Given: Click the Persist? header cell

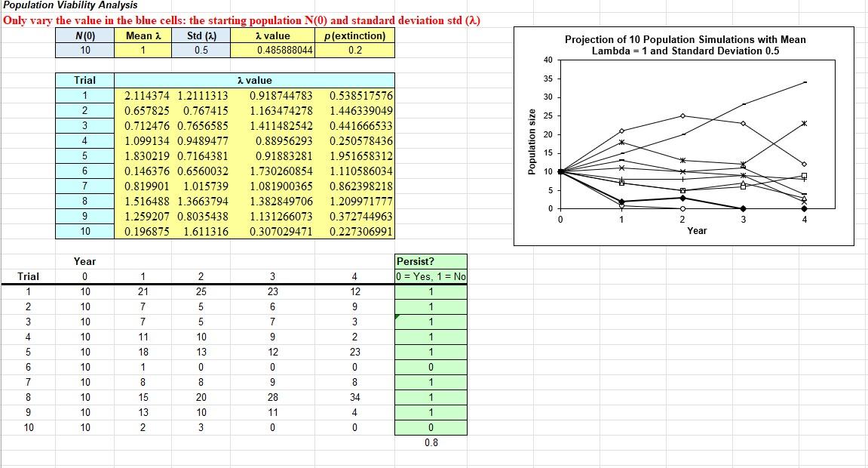Looking at the screenshot, I should [x=431, y=261].
